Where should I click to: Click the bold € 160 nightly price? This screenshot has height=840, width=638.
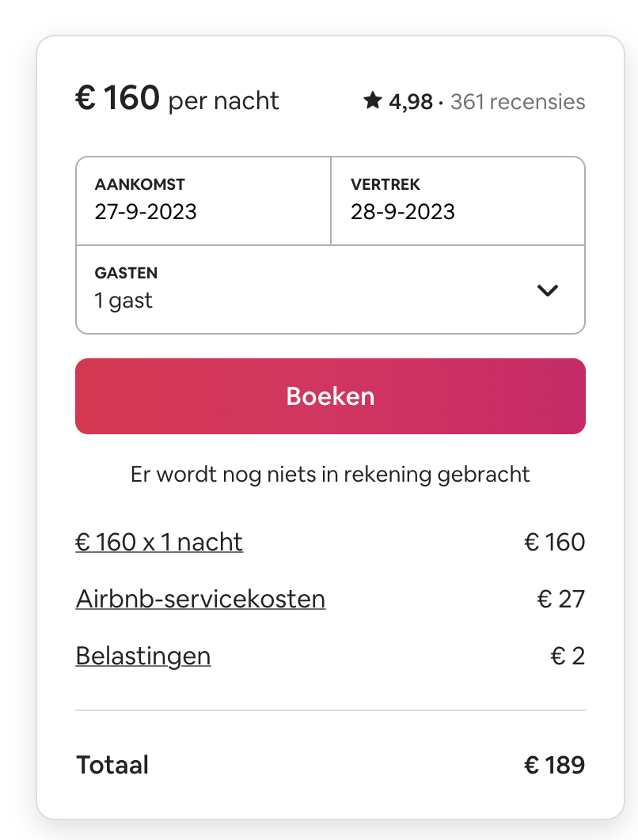[x=117, y=98]
